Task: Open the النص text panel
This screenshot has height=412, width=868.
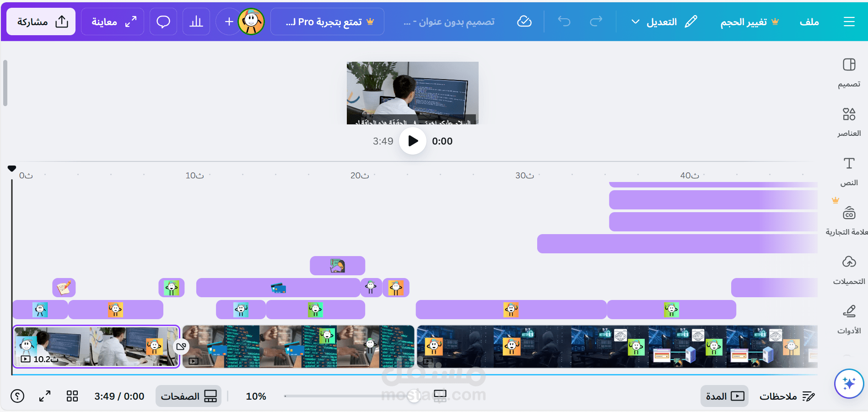Action: 849,171
